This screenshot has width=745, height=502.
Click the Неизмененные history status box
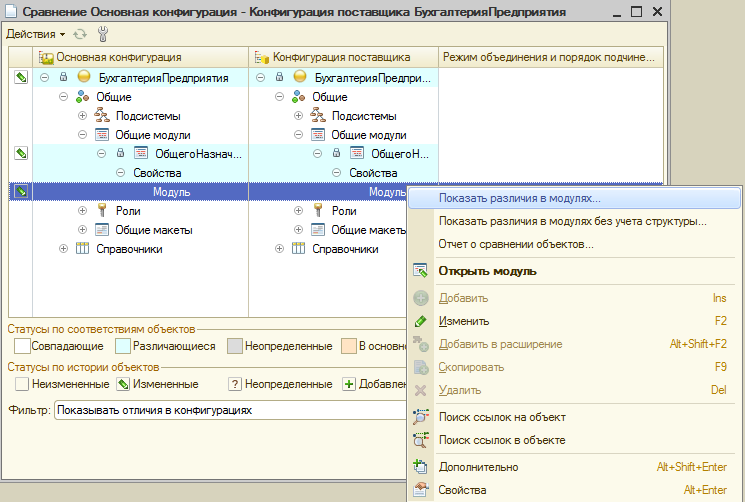coord(22,384)
